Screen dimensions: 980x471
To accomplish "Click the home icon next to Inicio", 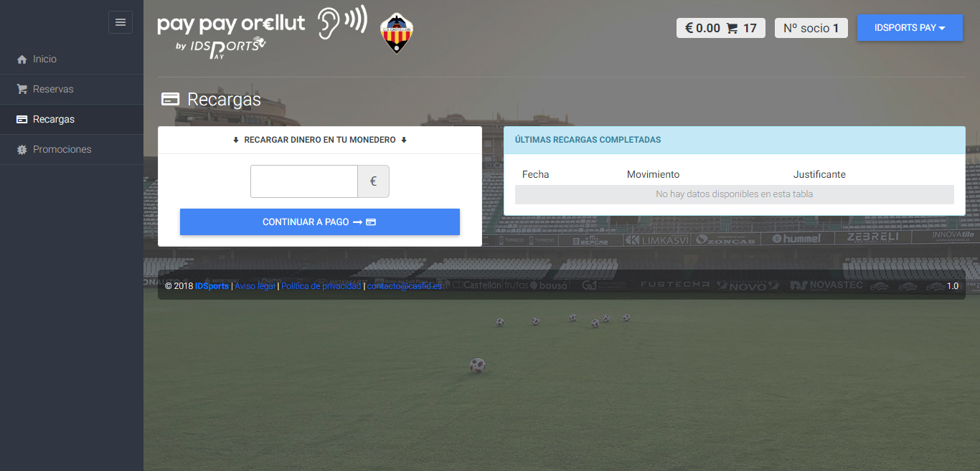I will pos(22,60).
